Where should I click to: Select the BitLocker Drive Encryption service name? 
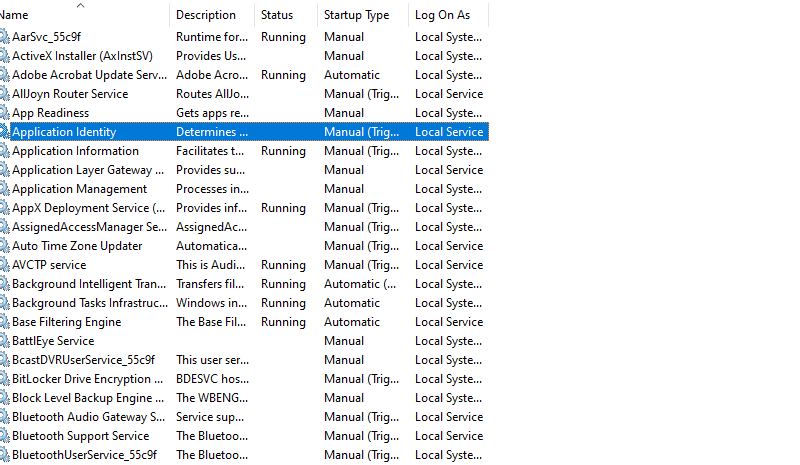pyautogui.click(x=88, y=379)
